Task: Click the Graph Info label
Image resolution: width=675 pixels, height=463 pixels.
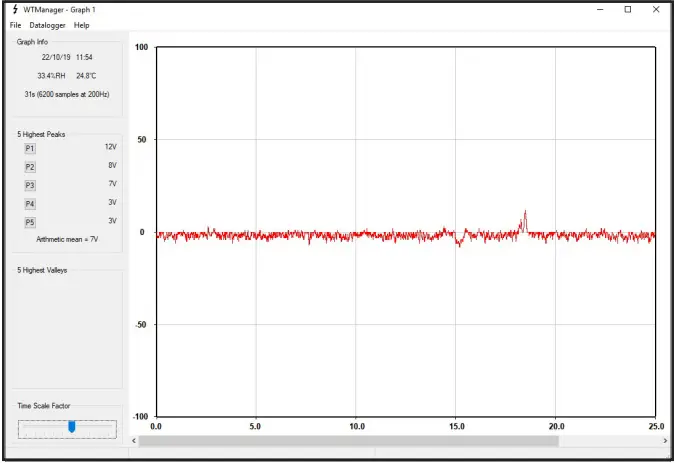Action: click(32, 42)
